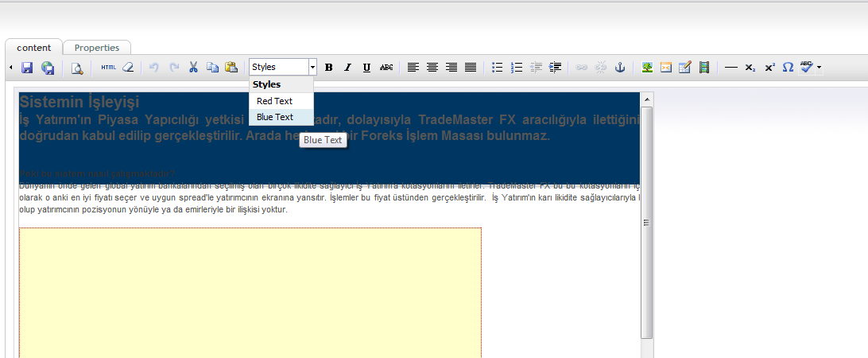
Task: Expand the toolbar using the left arrow handle
Action: 11,68
